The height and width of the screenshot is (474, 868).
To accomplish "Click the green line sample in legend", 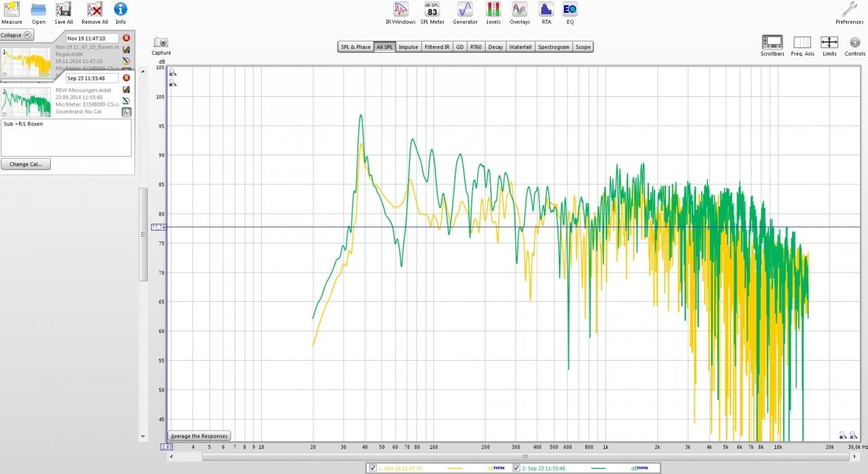I will (599, 468).
